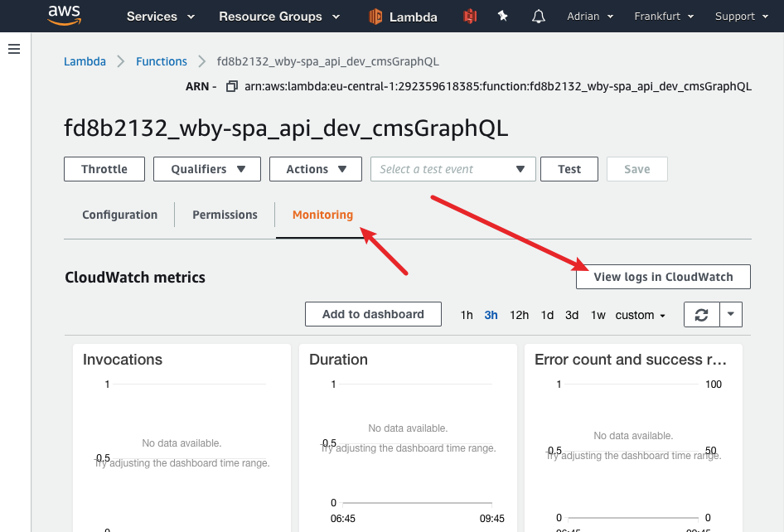The height and width of the screenshot is (532, 784).
Task: Expand the Qualifiers dropdown
Action: [x=206, y=169]
